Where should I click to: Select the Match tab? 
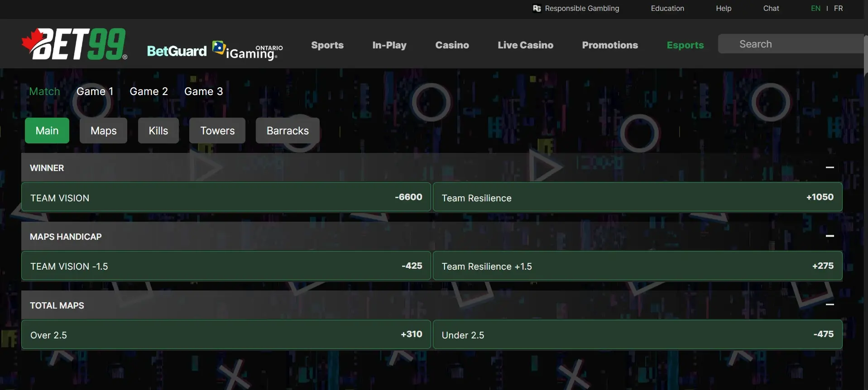[44, 91]
